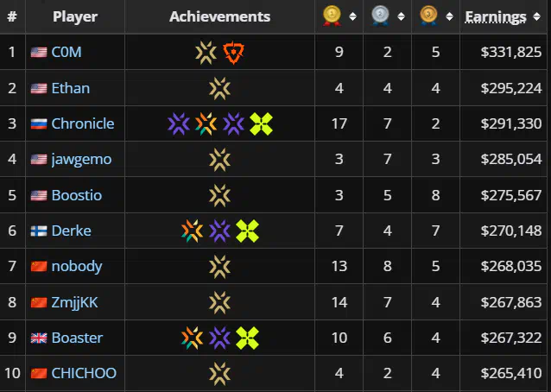This screenshot has width=551, height=392.
Task: Click the orange triangular trophy icon in C0M's row
Action: click(234, 53)
